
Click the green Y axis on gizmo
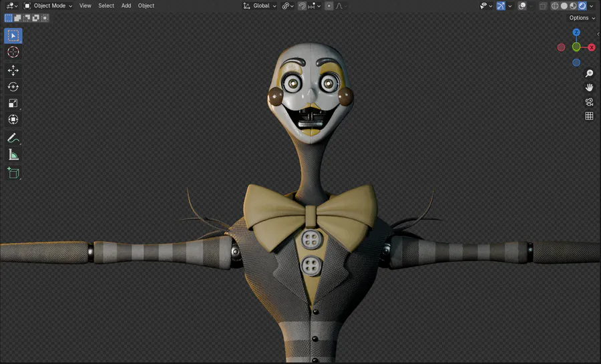click(576, 47)
